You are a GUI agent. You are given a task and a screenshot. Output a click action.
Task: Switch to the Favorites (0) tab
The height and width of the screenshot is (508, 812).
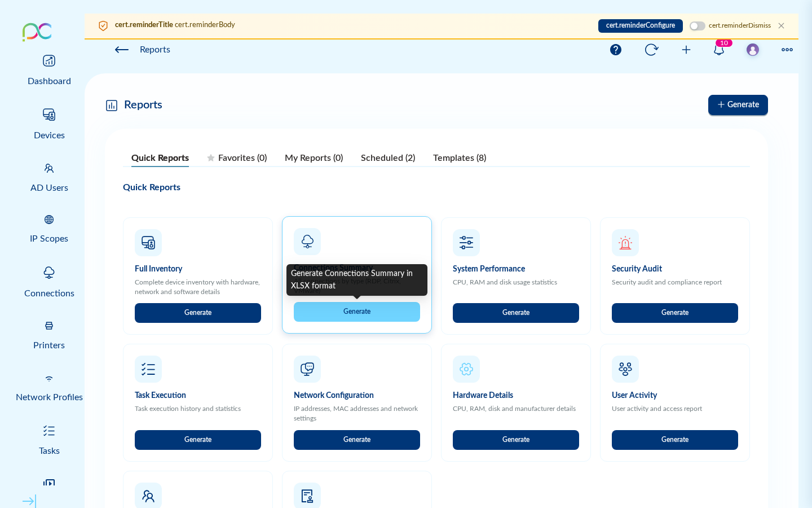point(237,158)
